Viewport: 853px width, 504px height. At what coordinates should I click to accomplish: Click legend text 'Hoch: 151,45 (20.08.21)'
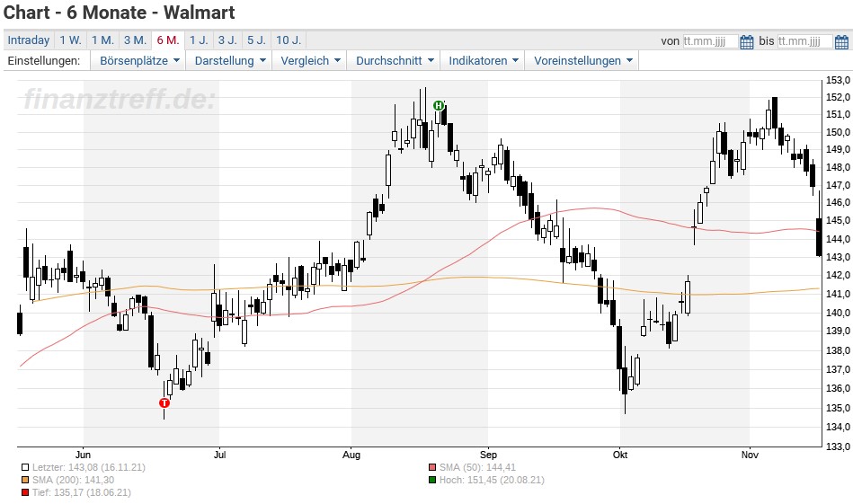(492, 480)
